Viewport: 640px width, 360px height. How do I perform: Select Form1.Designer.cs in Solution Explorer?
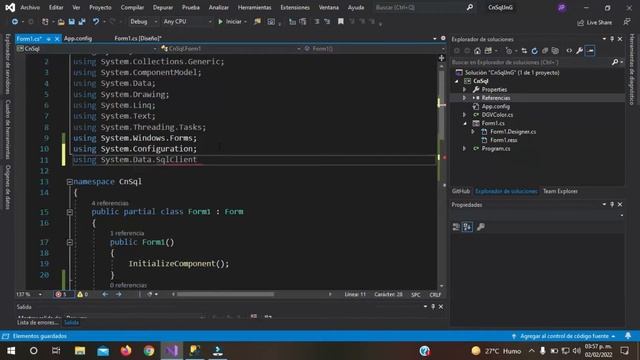point(513,132)
